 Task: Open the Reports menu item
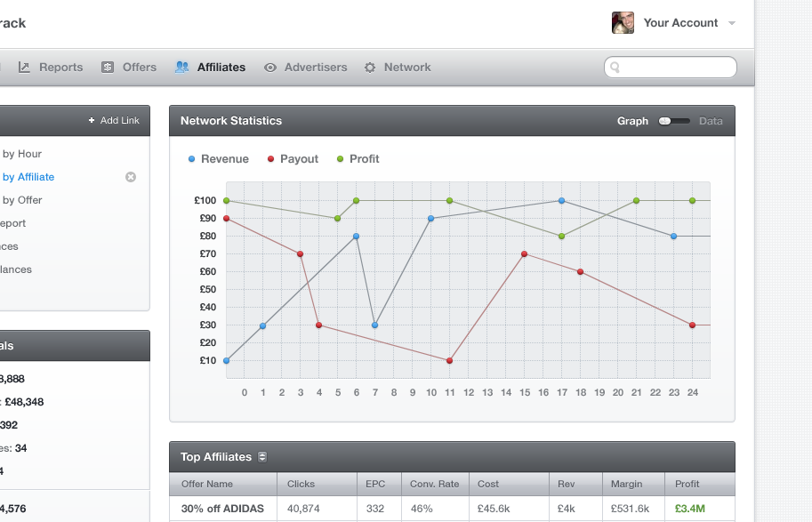[60, 68]
